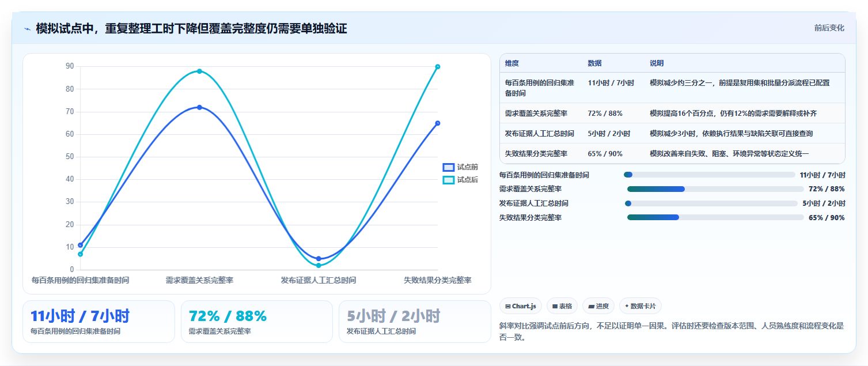868x366 pixels.
Task: Select the Chart.js tag
Action: tap(521, 306)
